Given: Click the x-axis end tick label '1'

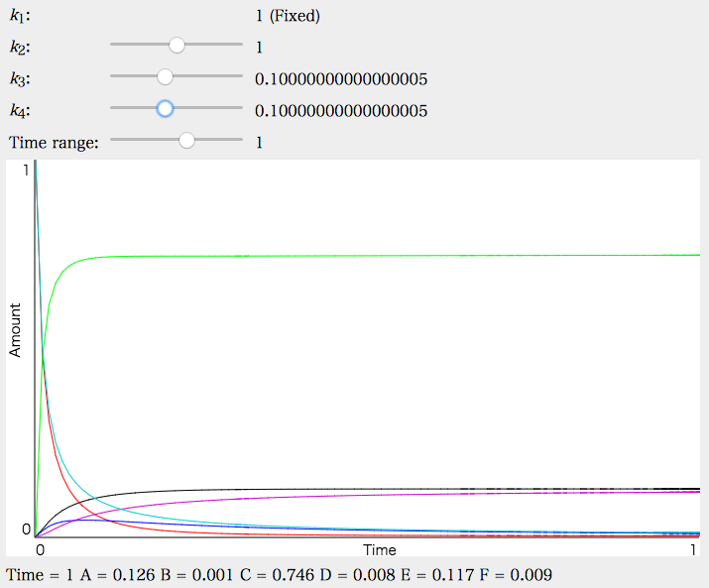Looking at the screenshot, I should point(692,550).
